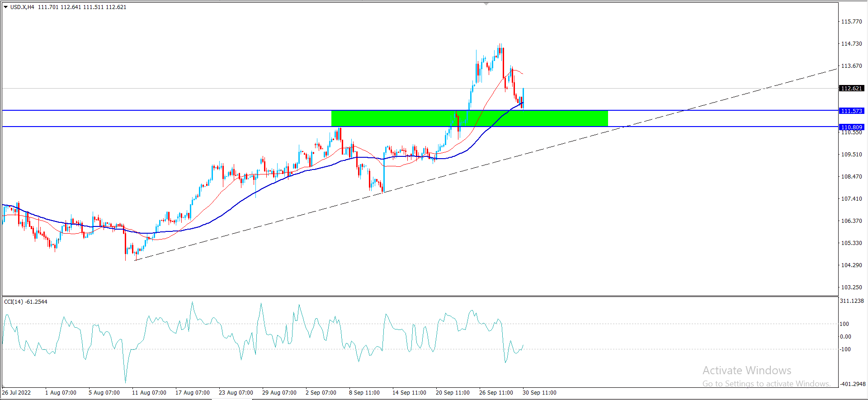Click the 26 Jul 2022 date label
Image resolution: width=868 pixels, height=400 pixels.
tap(17, 392)
